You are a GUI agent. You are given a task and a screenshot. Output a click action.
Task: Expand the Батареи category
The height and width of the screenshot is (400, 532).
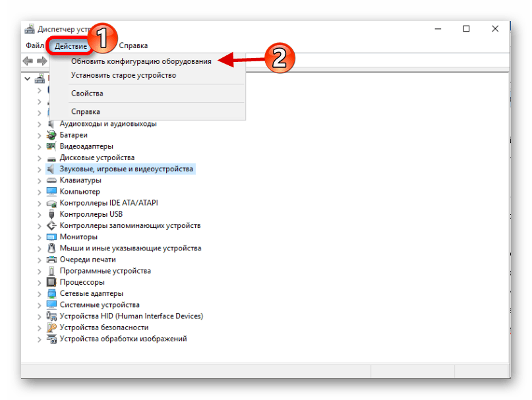tap(40, 135)
